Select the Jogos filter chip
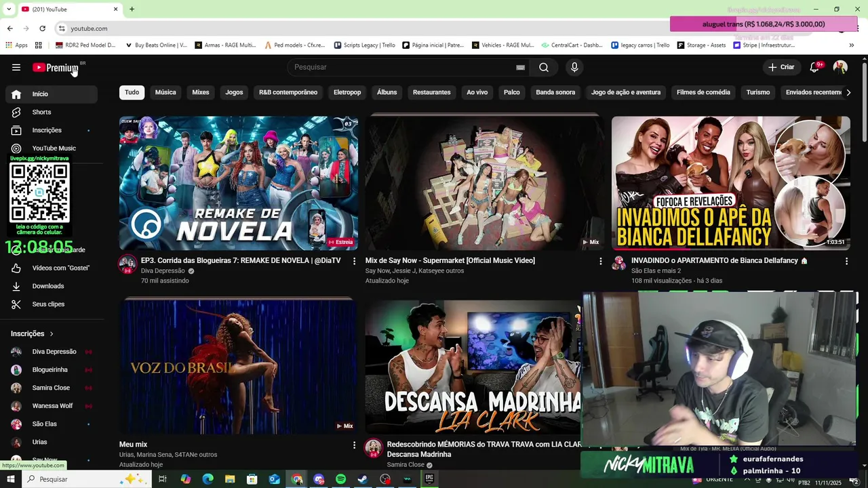 click(x=234, y=92)
